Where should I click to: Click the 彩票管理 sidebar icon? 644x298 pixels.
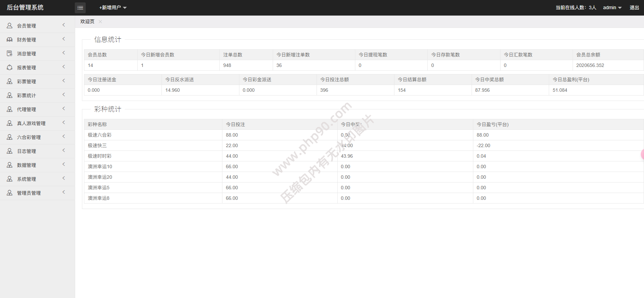[x=10, y=81]
